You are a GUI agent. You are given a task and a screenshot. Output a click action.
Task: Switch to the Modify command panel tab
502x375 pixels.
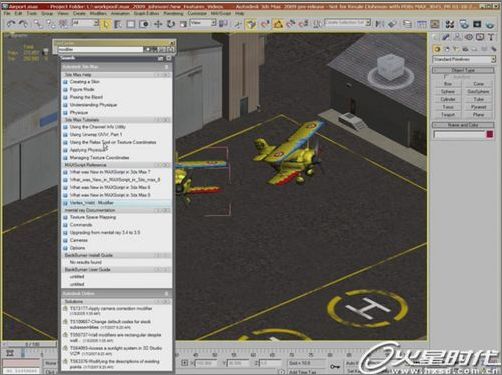click(446, 37)
